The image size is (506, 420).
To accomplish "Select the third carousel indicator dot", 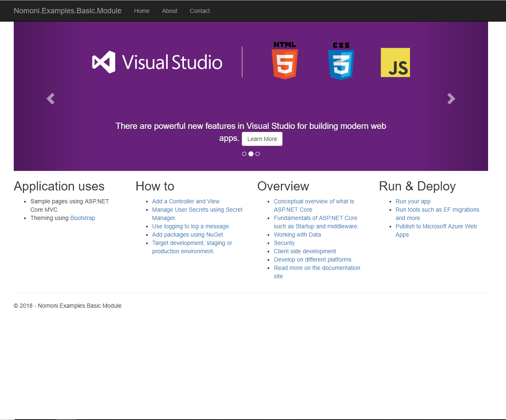I will (x=258, y=154).
